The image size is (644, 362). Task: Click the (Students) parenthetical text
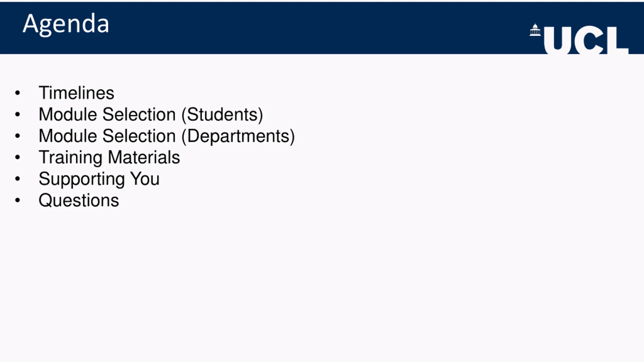click(222, 115)
